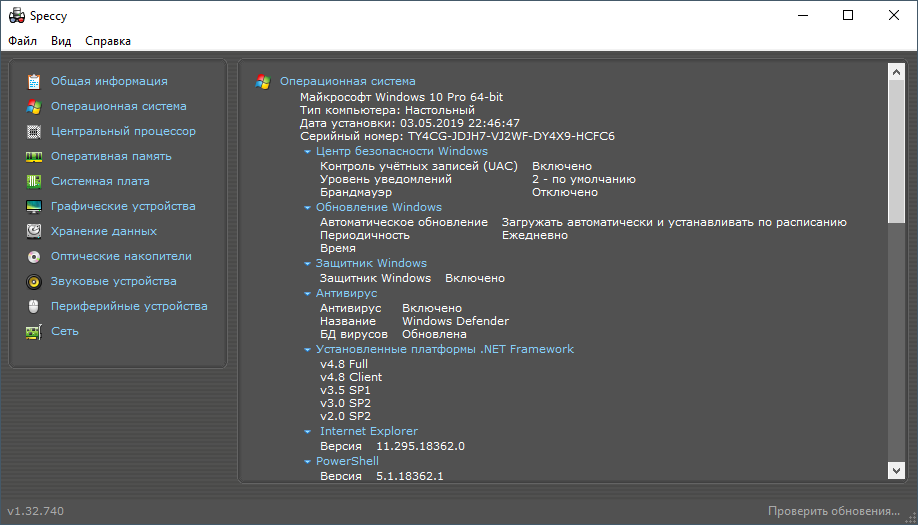Click the Дата установки line

click(410, 123)
